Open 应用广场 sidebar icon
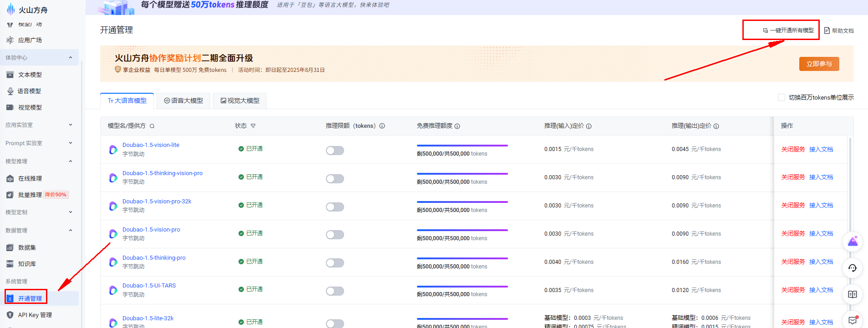This screenshot has width=868, height=328. click(10, 40)
